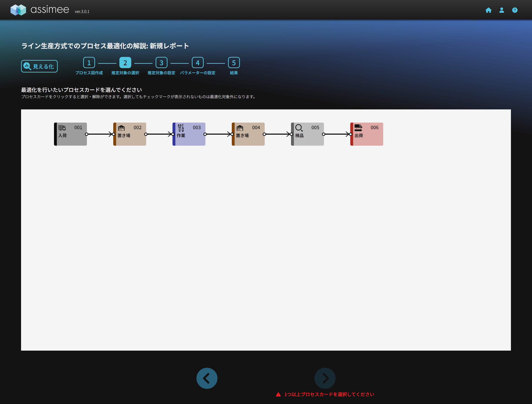Select process card 002 置き場

coord(130,134)
